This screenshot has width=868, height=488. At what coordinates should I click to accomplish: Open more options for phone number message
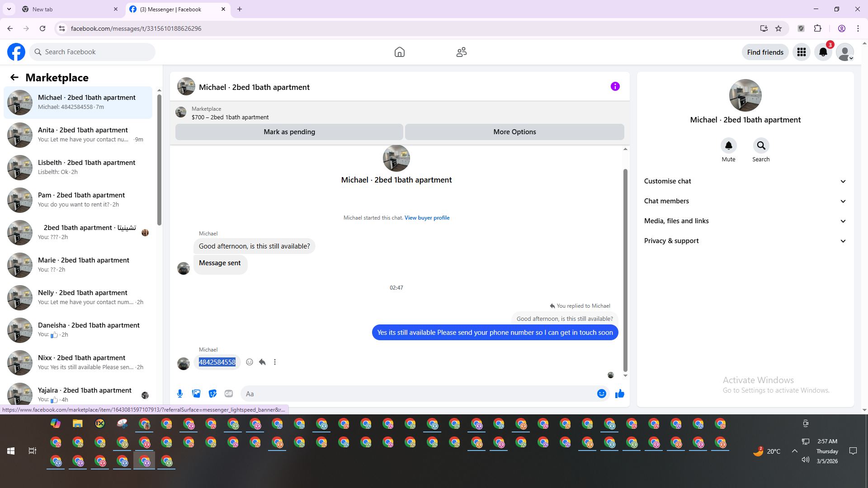pyautogui.click(x=275, y=362)
